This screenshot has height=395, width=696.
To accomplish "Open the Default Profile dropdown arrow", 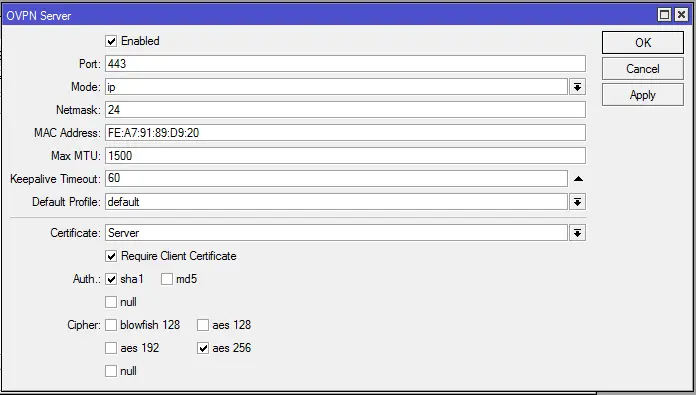I will [x=577, y=202].
